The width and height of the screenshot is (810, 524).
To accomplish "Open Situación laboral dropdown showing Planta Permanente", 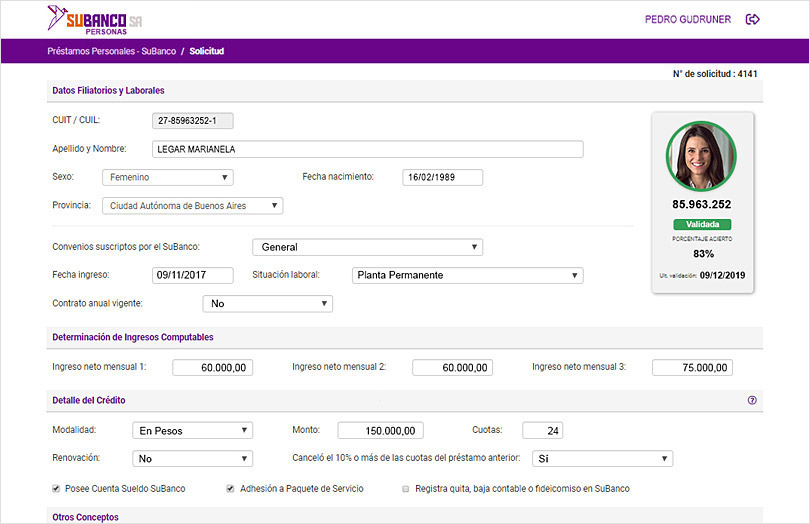I will 468,275.
